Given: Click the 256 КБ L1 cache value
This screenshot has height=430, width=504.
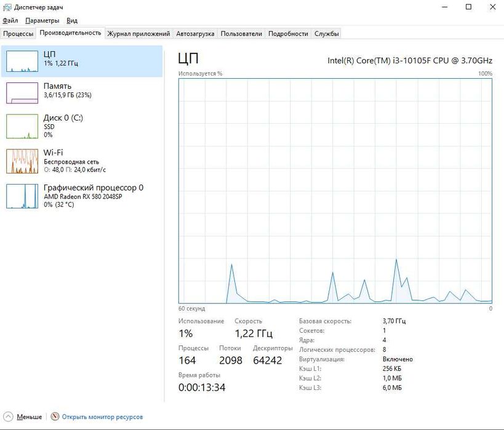Looking at the screenshot, I should tap(392, 368).
